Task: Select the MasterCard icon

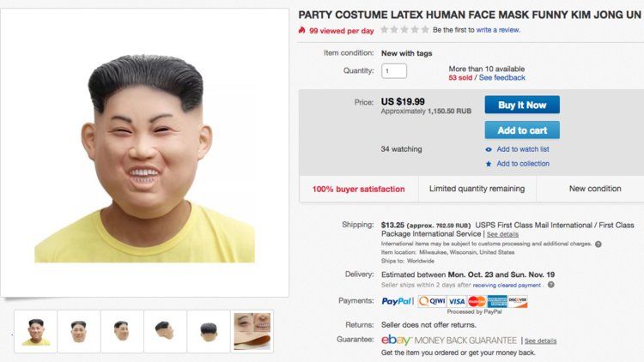Action: (x=477, y=301)
